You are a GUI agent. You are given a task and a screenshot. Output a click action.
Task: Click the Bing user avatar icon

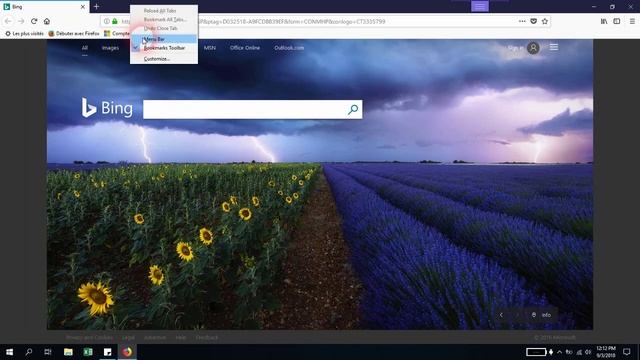pos(533,48)
